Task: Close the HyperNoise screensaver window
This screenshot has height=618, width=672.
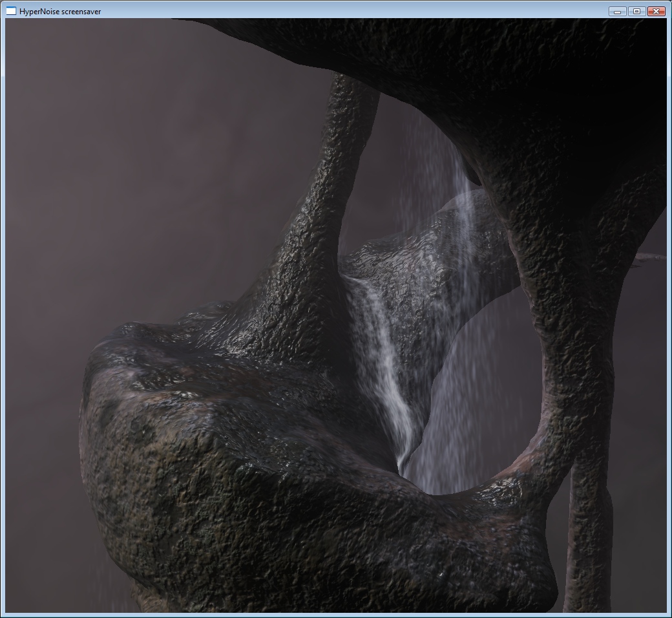Action: coord(656,11)
